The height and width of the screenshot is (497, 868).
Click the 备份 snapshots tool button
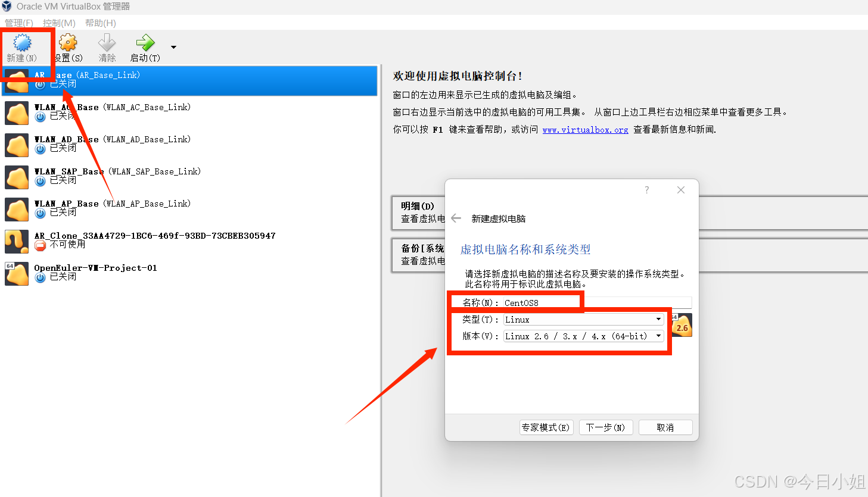point(418,255)
